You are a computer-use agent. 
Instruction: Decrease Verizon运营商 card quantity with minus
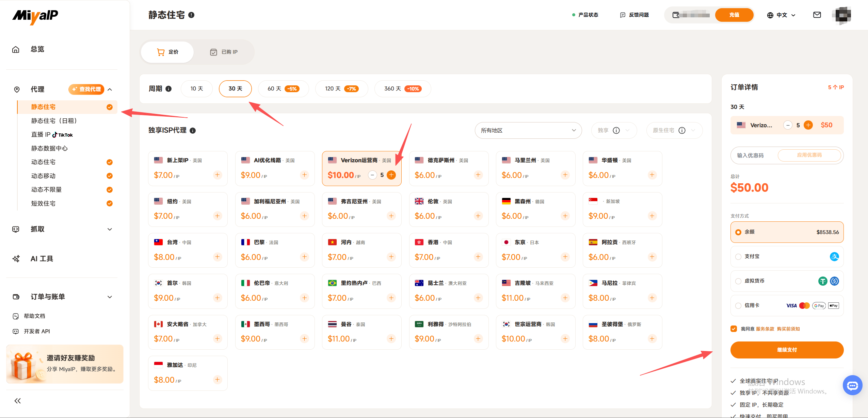click(372, 175)
